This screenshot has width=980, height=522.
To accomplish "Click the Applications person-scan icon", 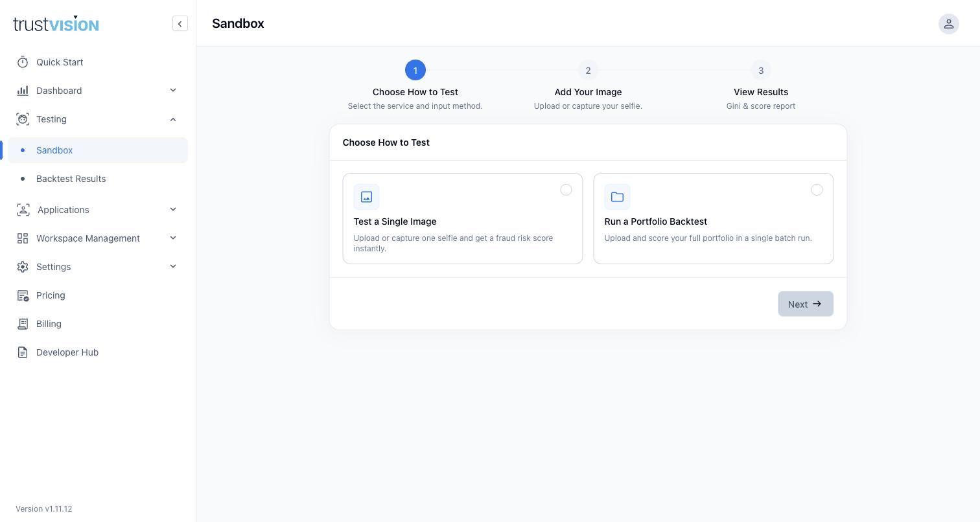I will click(23, 210).
